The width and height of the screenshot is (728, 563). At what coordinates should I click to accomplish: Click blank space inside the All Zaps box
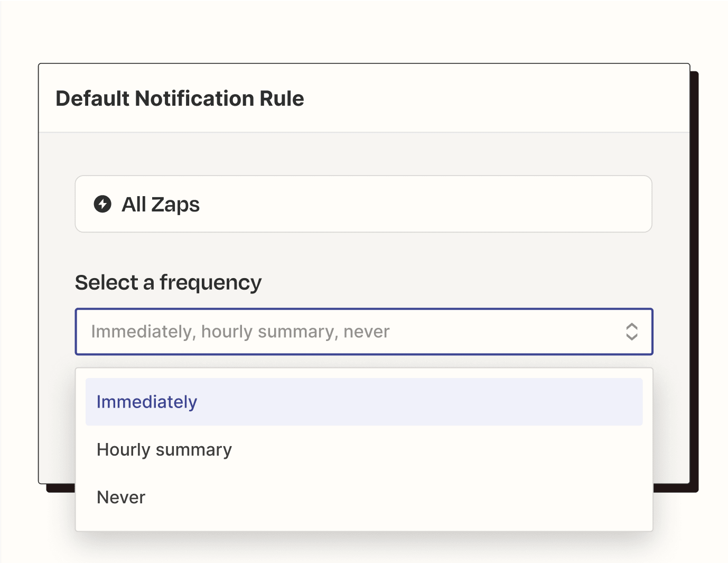(423, 204)
